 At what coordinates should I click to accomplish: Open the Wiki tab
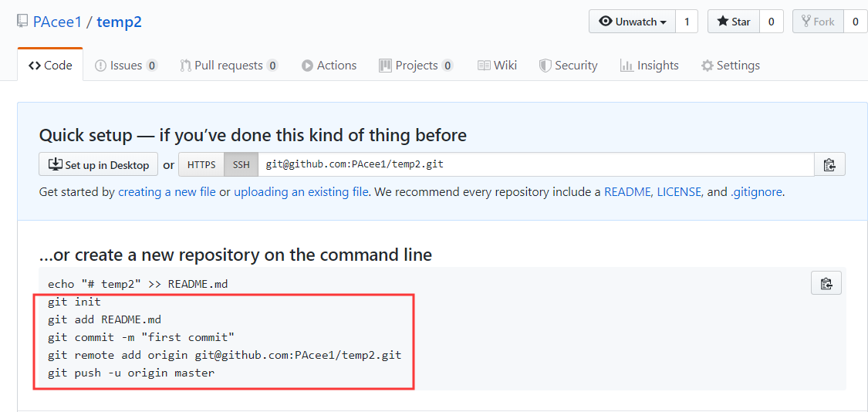497,66
